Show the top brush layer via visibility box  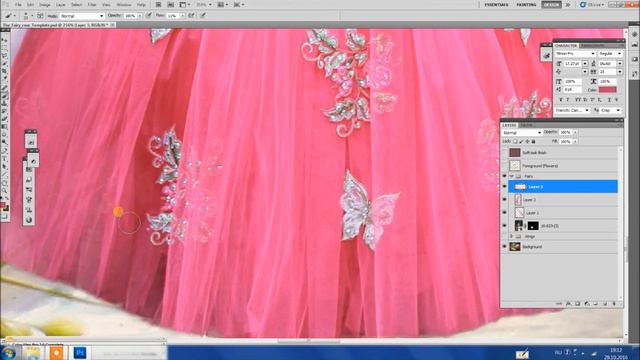504,153
